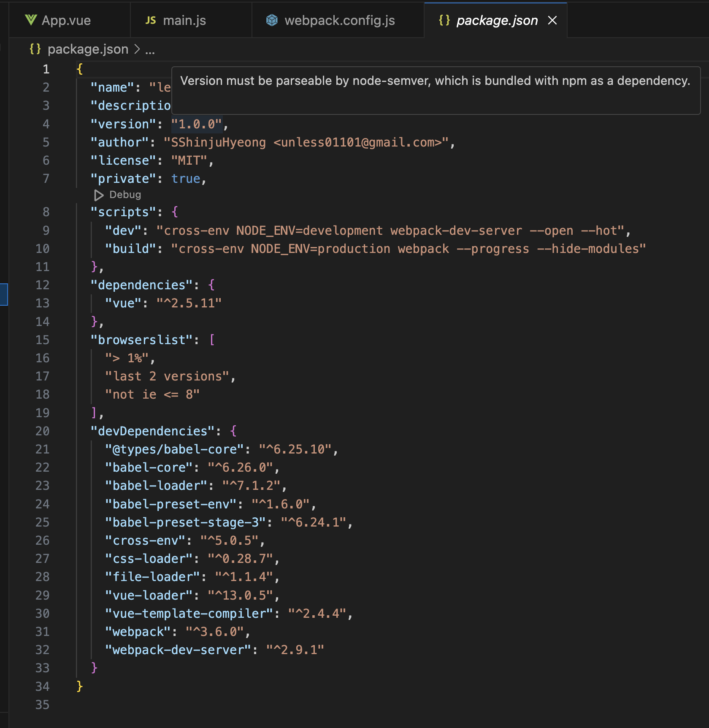Click the "build" script command string
Viewport: 709px width, 728px height.
click(x=409, y=249)
